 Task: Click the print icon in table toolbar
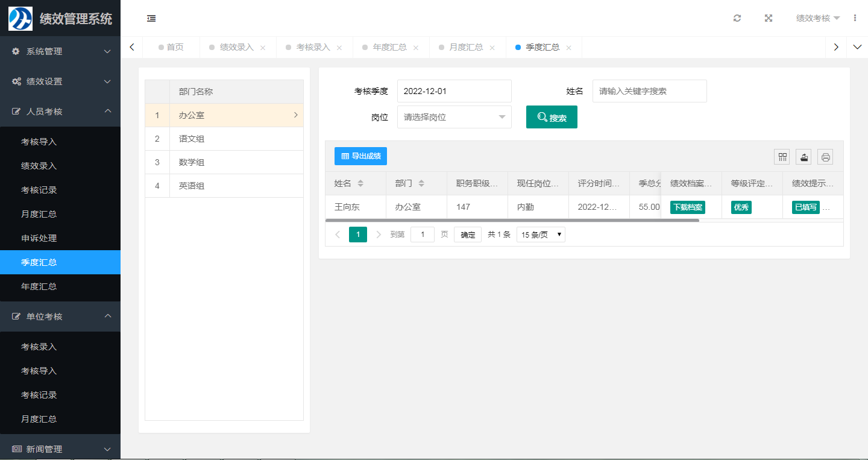[x=825, y=157]
